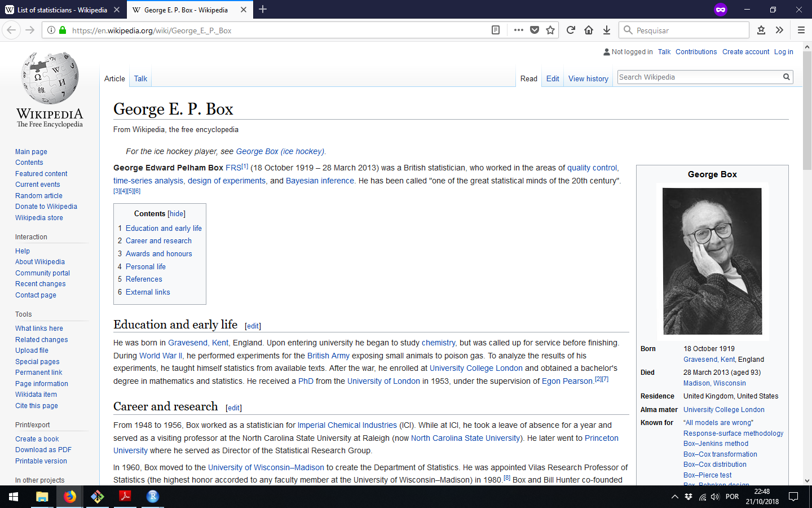This screenshot has height=508, width=812.
Task: Jump to Awards and honours in Contents
Action: 159,254
